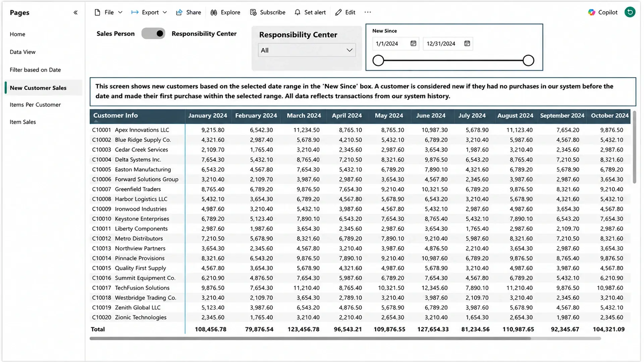Image resolution: width=644 pixels, height=362 pixels.
Task: Collapse the Pages pane with double chevron
Action: click(x=75, y=12)
